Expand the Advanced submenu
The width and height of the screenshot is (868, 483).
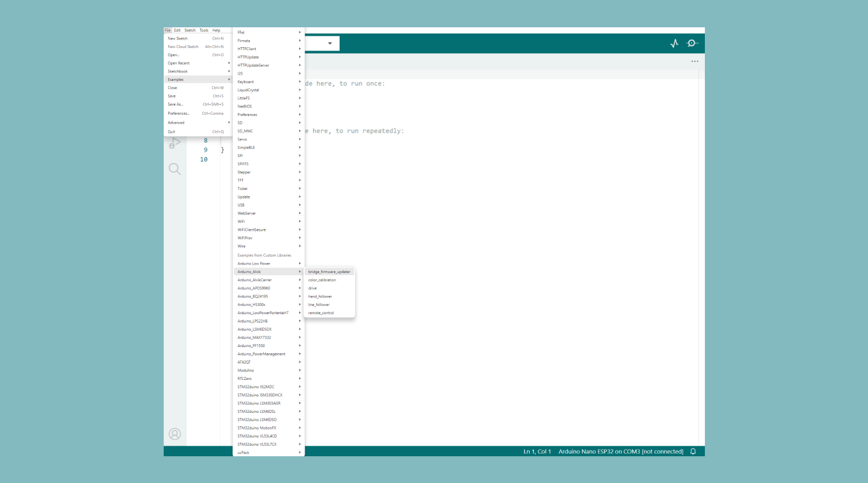198,123
